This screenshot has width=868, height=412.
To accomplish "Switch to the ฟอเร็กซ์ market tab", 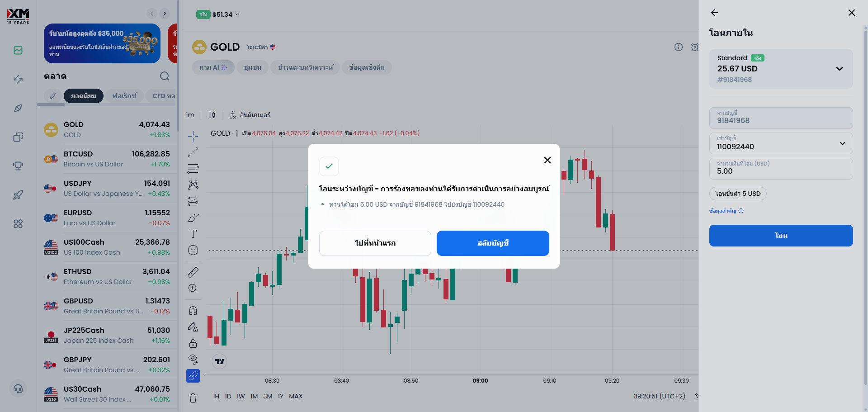I will 124,96.
